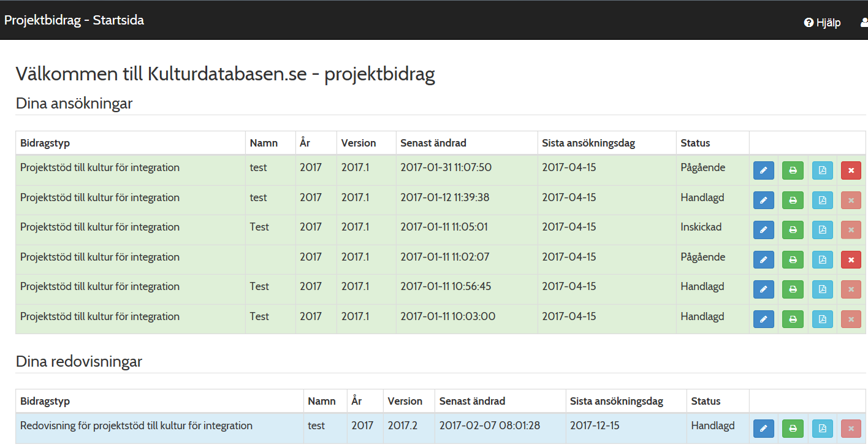Click Bidragstyp header in Dina redovisningar table

click(x=45, y=401)
